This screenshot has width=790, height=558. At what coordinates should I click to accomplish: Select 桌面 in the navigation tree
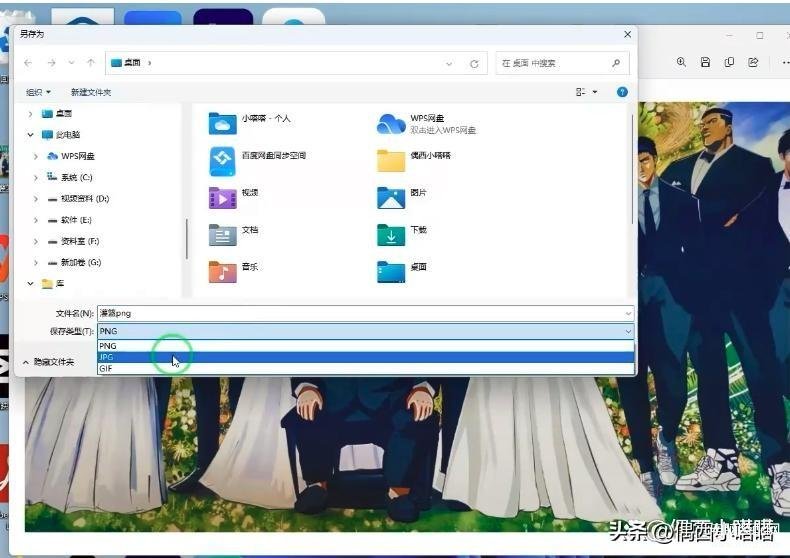coord(57,114)
